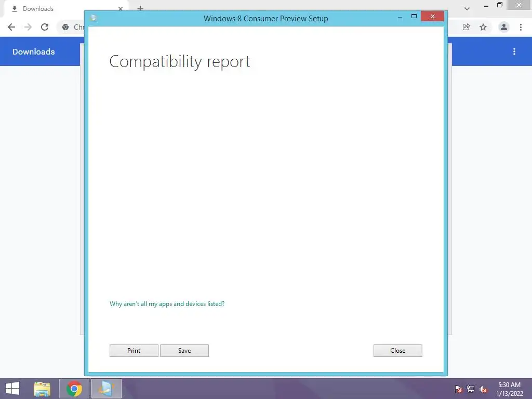Viewport: 532px width, 399px height.
Task: Minimize the Chrome window
Action: coord(486,6)
